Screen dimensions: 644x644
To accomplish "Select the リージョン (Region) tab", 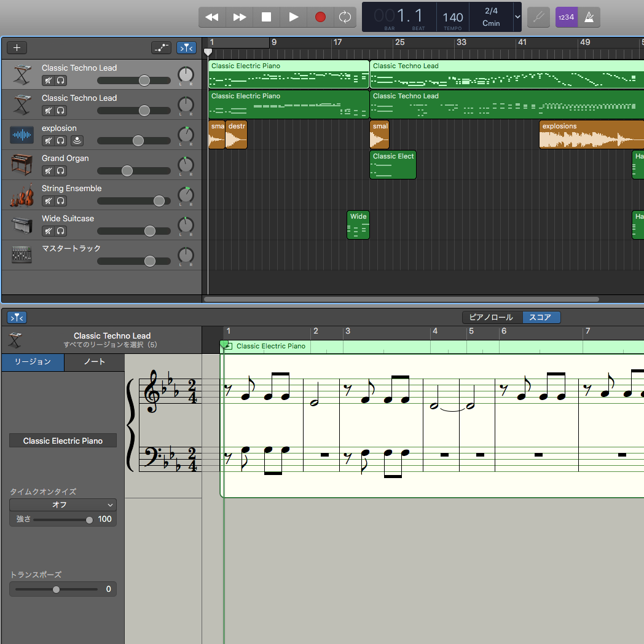I will pyautogui.click(x=33, y=362).
